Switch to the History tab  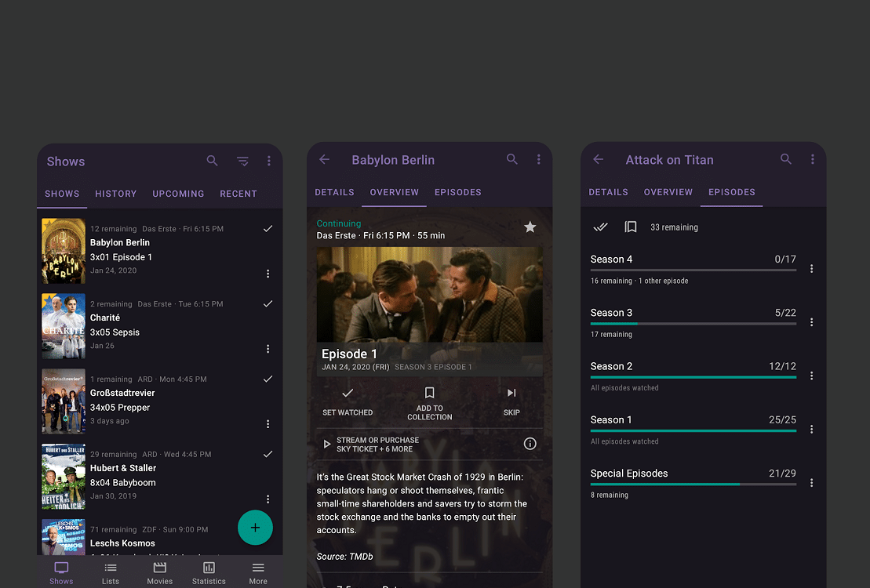click(x=115, y=194)
